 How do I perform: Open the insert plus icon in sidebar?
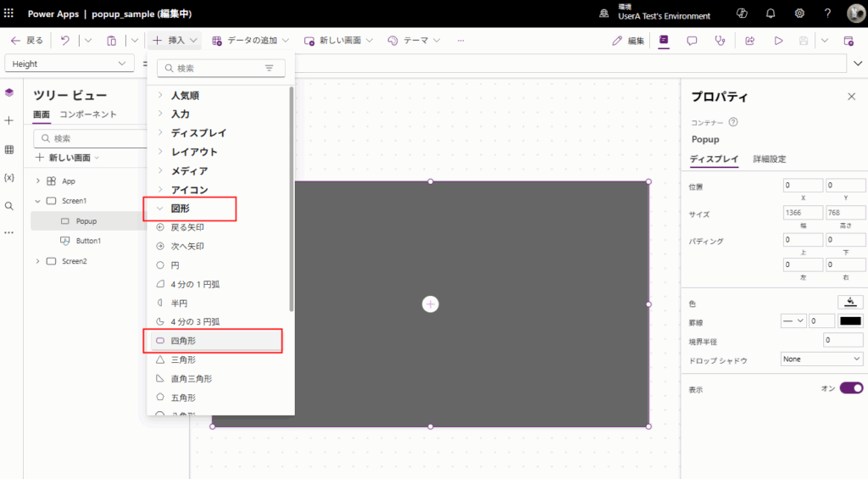(9, 120)
